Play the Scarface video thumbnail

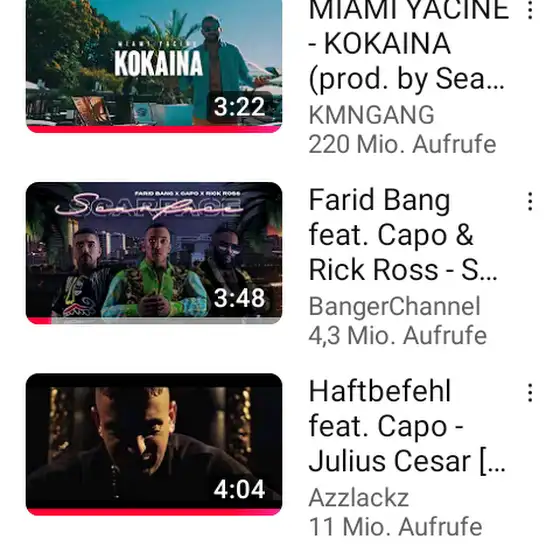point(154,253)
